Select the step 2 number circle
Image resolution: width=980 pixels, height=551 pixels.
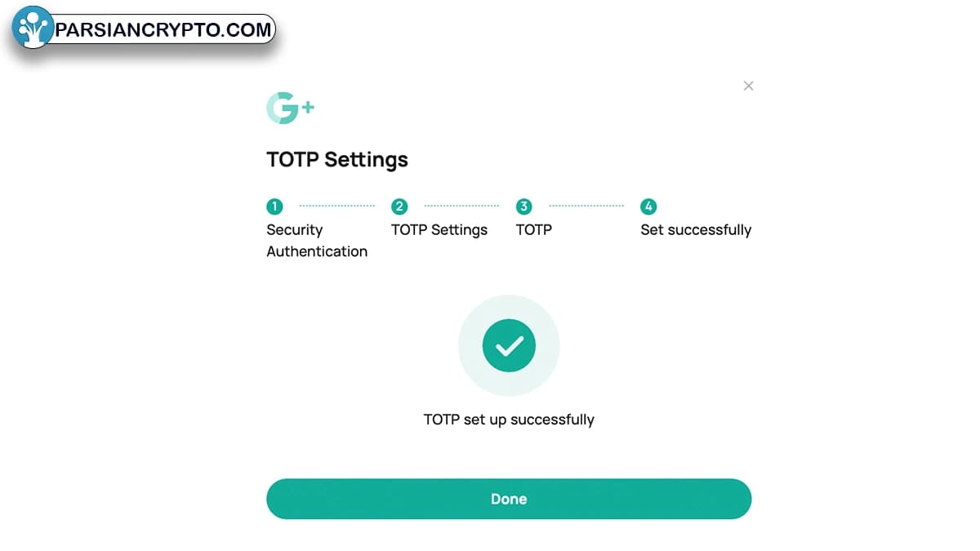click(x=399, y=207)
